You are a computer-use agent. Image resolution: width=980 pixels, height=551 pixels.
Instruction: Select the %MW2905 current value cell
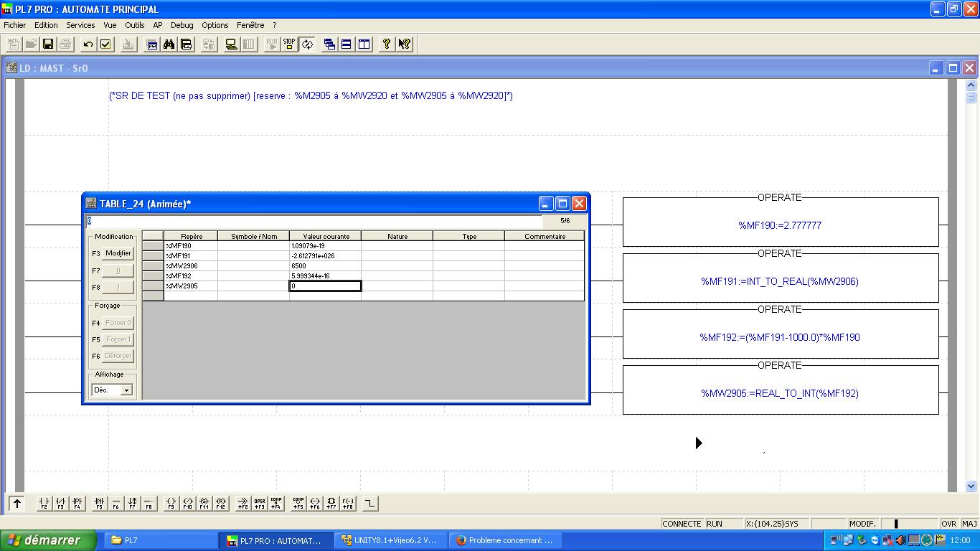point(326,286)
